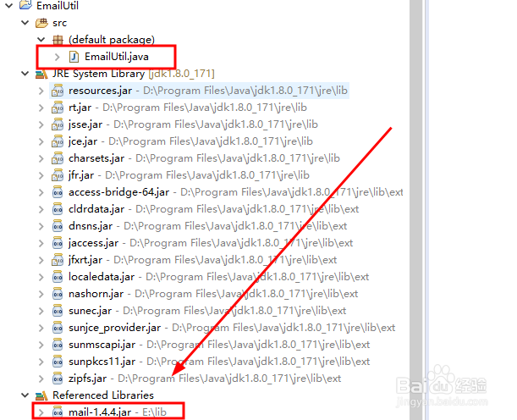517x420 pixels.
Task: Click the cldrdata.jar jar icon
Action: coord(58,209)
